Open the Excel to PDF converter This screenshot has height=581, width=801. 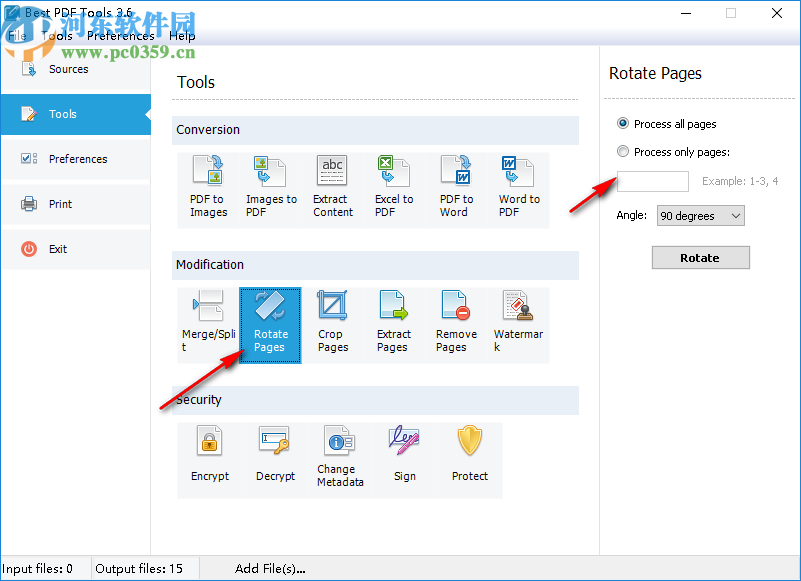pyautogui.click(x=394, y=185)
